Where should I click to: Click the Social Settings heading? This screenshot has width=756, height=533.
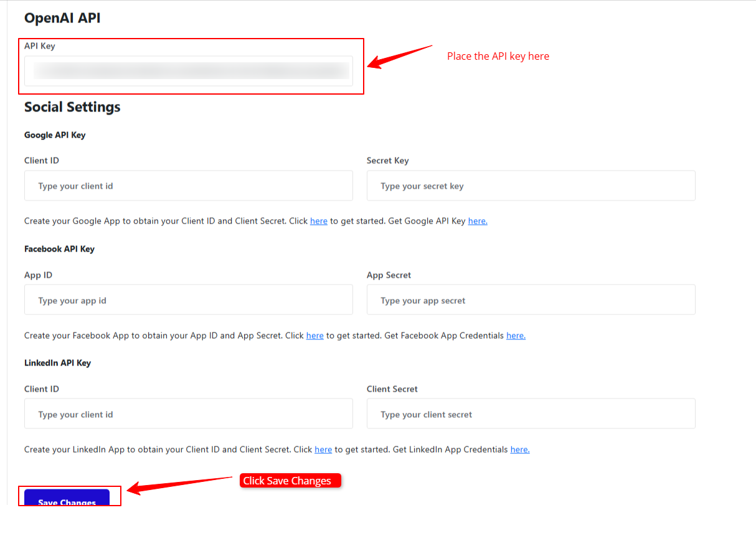[72, 107]
